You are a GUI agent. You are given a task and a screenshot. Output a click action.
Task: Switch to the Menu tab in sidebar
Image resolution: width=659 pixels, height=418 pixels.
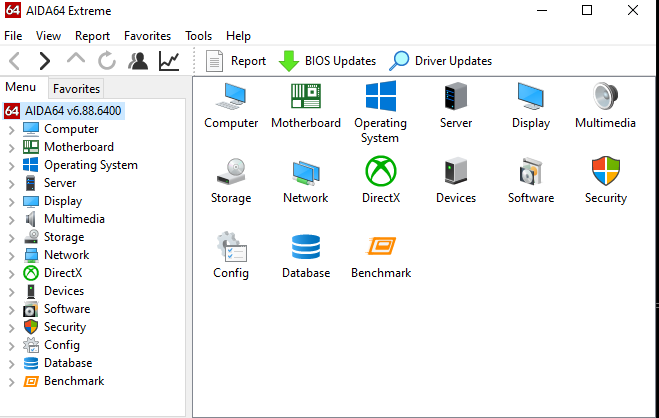click(x=21, y=87)
